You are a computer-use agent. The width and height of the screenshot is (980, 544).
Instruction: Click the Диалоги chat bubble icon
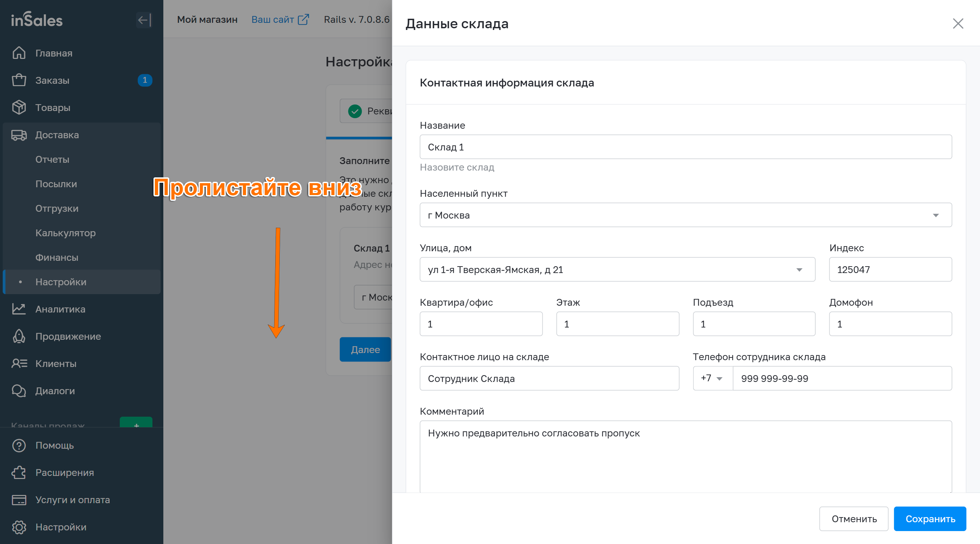(19, 390)
